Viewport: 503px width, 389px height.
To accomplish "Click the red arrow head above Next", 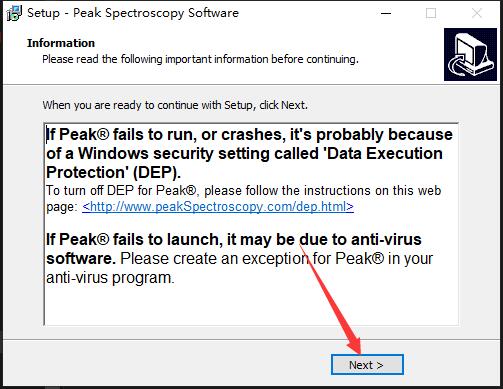I will click(x=354, y=345).
